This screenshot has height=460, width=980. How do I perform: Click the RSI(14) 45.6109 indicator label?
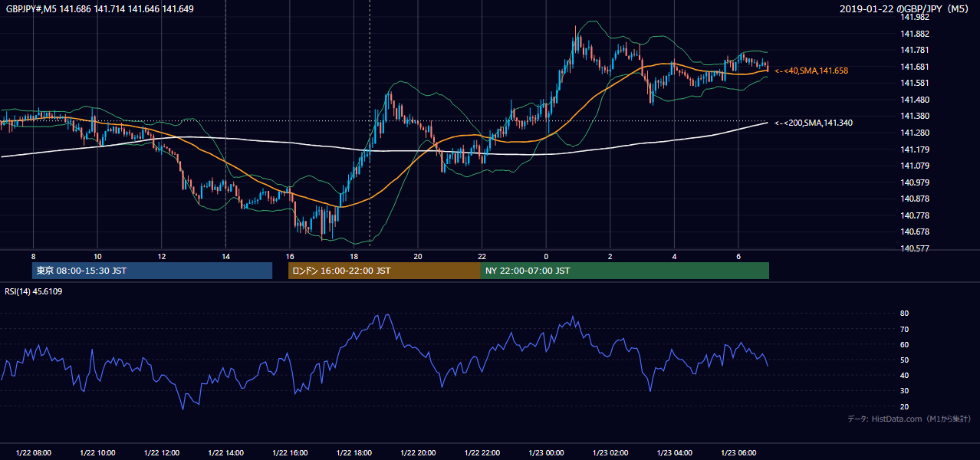pyautogui.click(x=34, y=291)
